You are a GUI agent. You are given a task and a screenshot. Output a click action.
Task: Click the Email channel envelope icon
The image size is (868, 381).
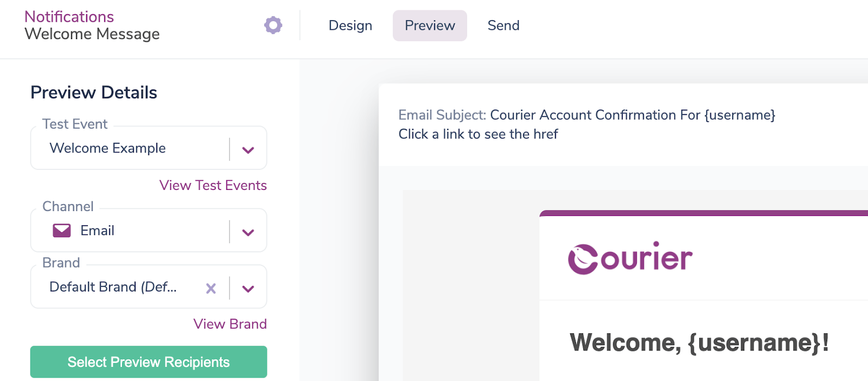(62, 230)
